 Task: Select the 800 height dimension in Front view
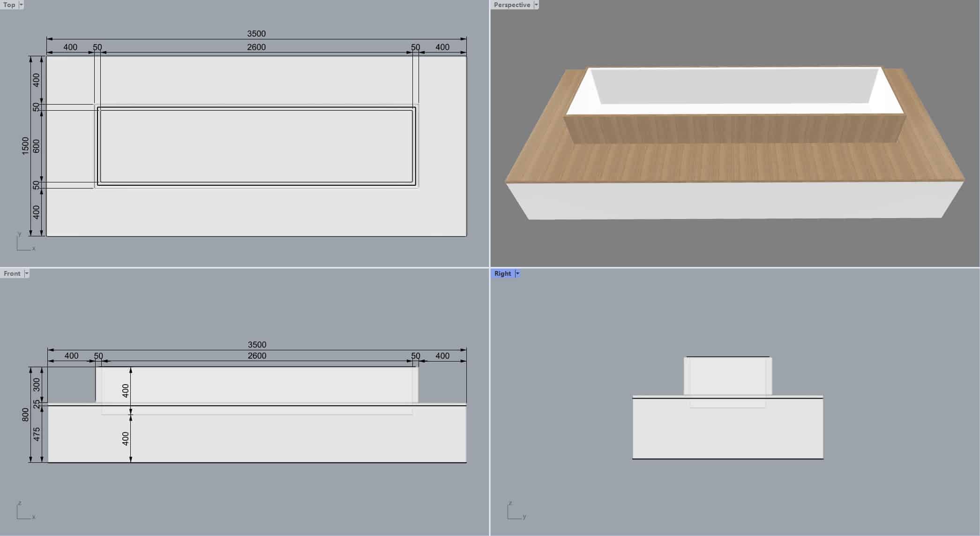(25, 415)
